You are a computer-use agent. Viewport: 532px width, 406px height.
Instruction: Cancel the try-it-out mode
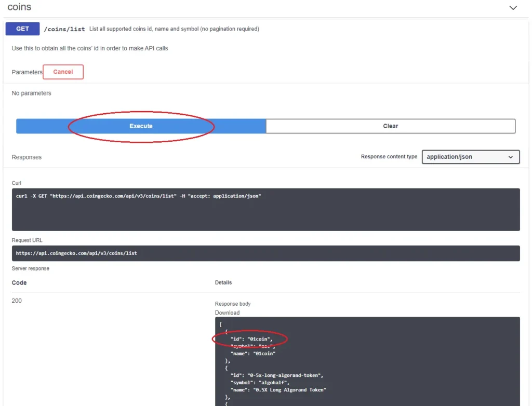coord(63,72)
